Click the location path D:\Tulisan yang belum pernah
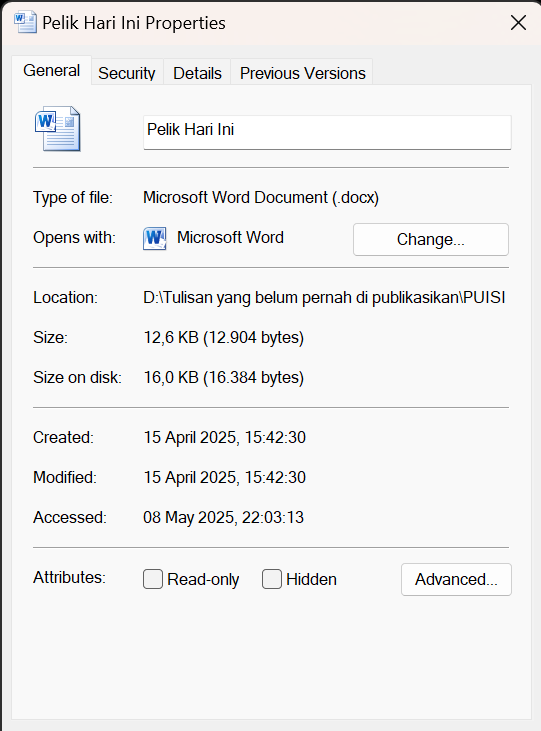 (x=324, y=297)
